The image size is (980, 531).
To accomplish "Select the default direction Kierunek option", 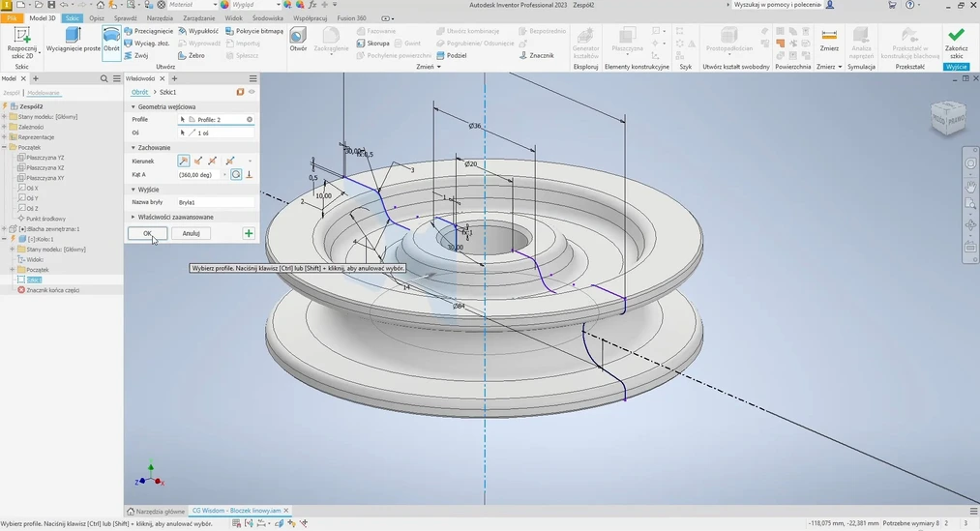I will click(183, 162).
